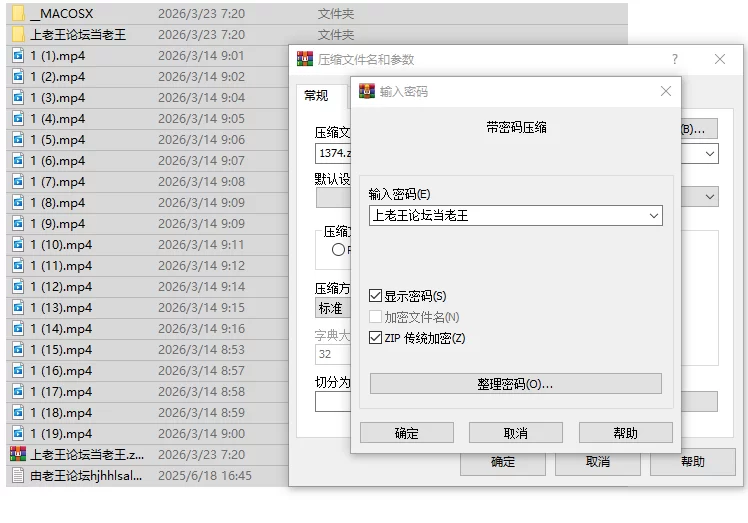Select file name 1 (10).mp4
748x523 pixels.
61,244
